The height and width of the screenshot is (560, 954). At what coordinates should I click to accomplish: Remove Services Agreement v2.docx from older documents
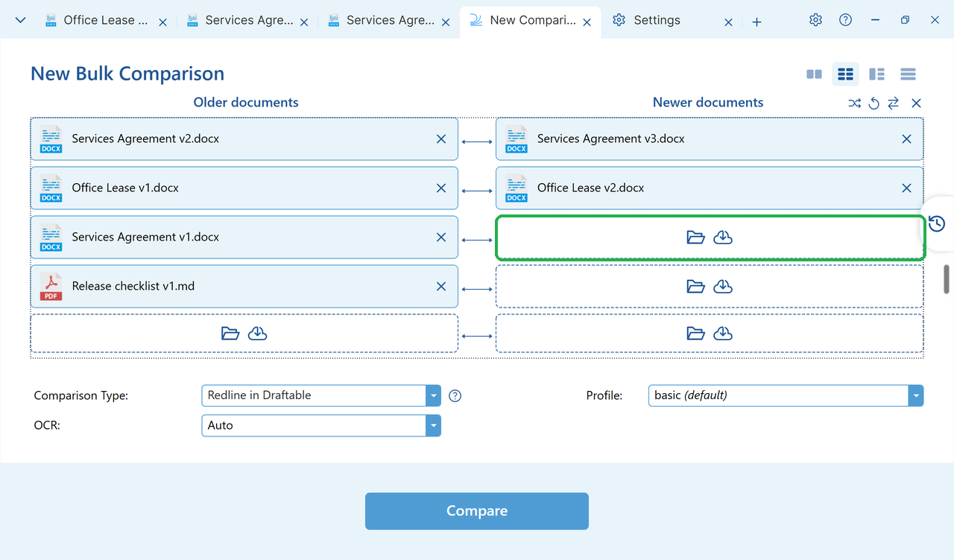point(441,139)
